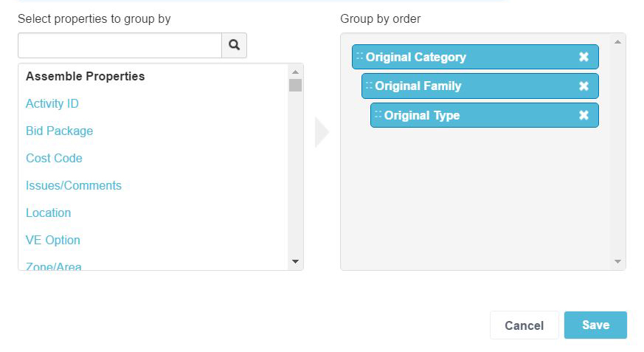This screenshot has width=644, height=352.
Task: Remove Original Family from grouping
Action: click(x=584, y=86)
